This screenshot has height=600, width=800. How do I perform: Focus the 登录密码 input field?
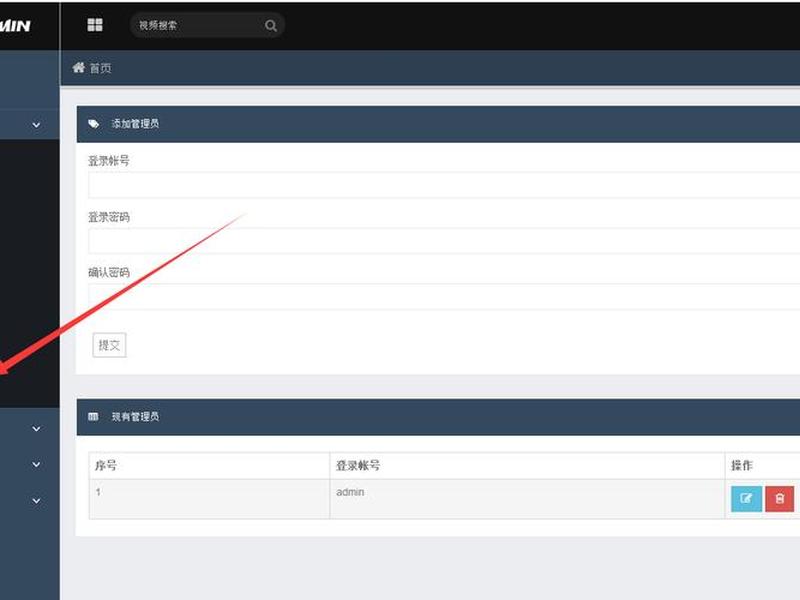pyautogui.click(x=444, y=241)
